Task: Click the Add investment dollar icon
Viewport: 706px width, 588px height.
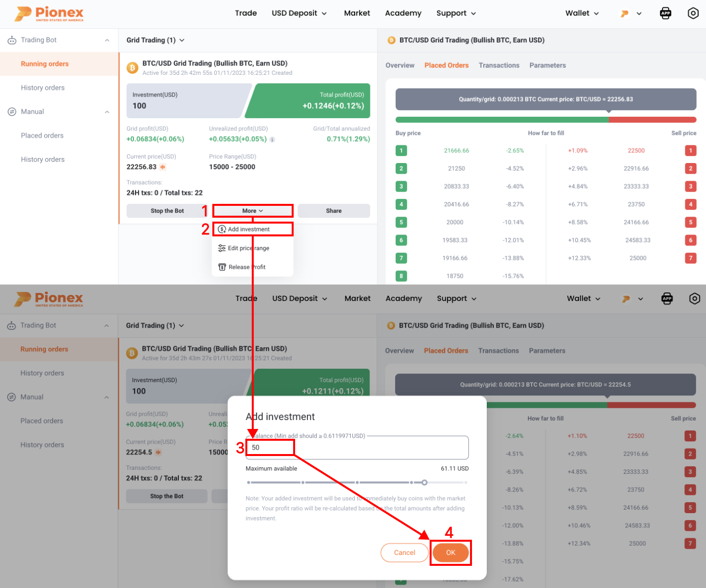Action: (x=222, y=229)
